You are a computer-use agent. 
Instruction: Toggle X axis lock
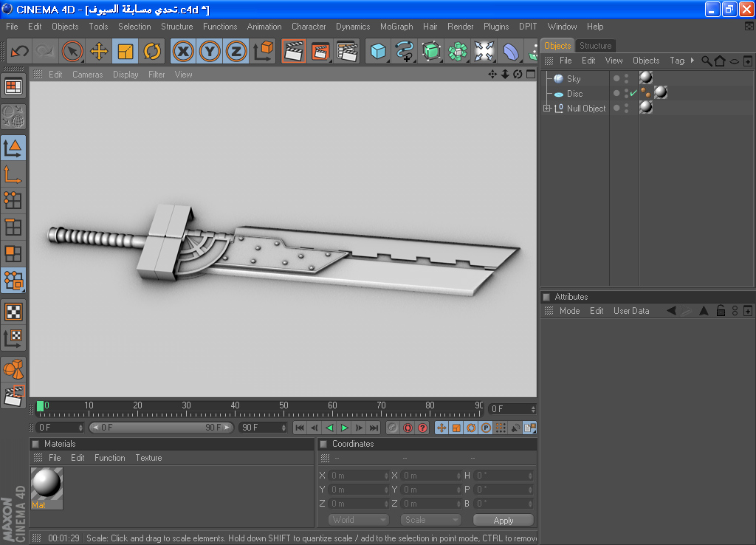[183, 51]
